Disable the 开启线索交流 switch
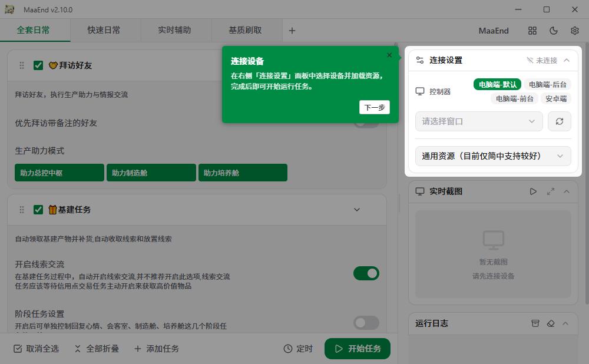This screenshot has width=589, height=364. click(x=366, y=273)
